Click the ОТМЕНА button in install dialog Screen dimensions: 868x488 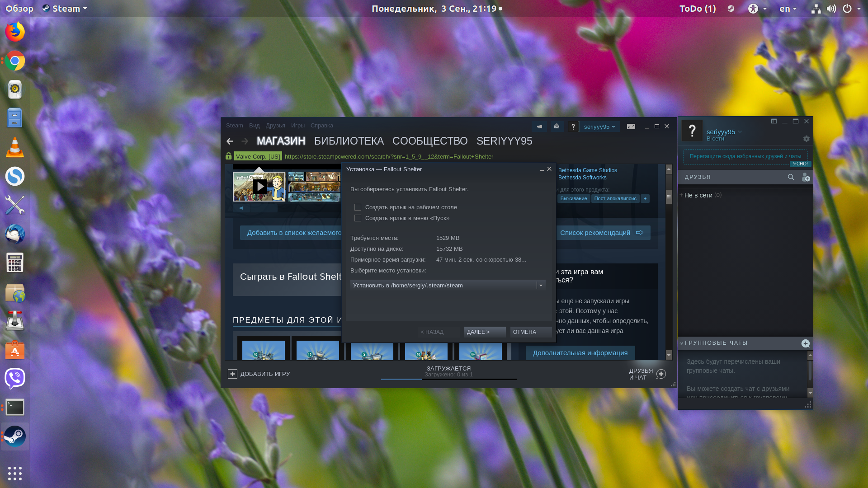[x=531, y=332]
